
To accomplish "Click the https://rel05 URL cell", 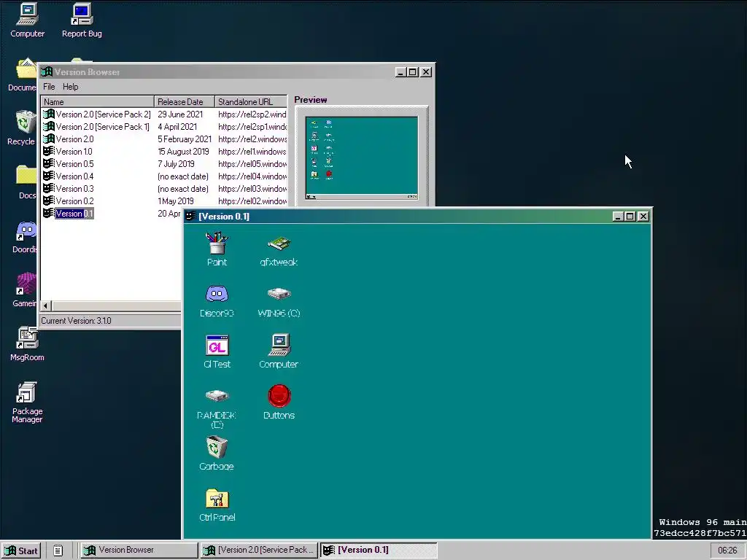I will click(x=252, y=164).
